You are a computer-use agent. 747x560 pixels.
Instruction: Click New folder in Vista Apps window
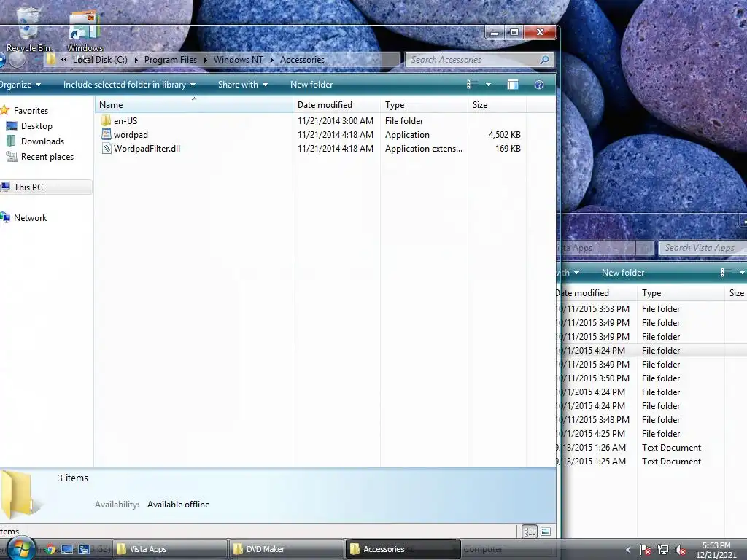623,273
